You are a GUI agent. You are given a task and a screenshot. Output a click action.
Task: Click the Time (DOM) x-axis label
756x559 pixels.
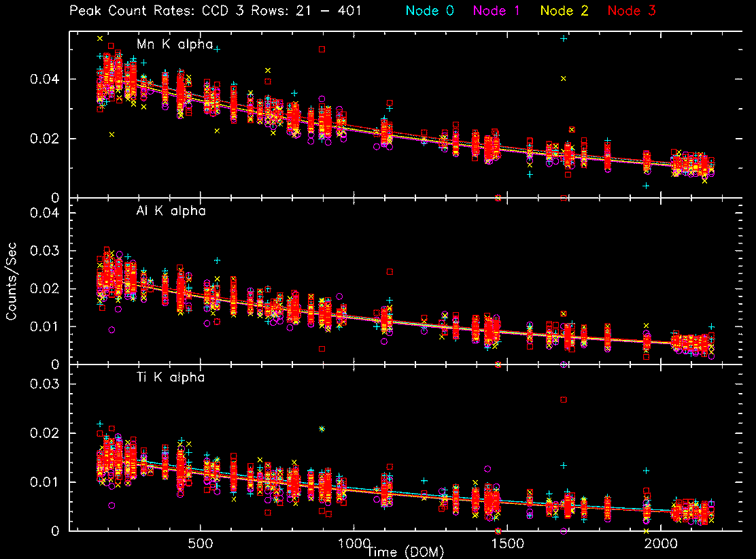[405, 552]
